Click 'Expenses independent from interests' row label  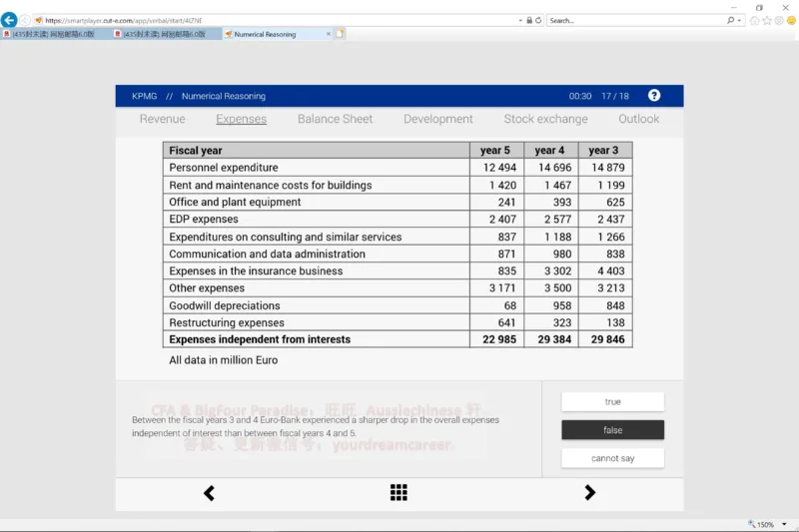pyautogui.click(x=260, y=339)
